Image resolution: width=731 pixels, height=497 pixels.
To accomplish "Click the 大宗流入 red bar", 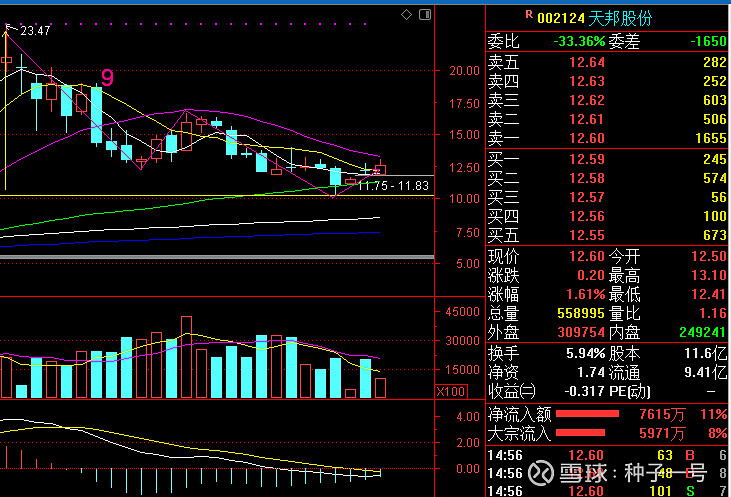I will pyautogui.click(x=580, y=433).
